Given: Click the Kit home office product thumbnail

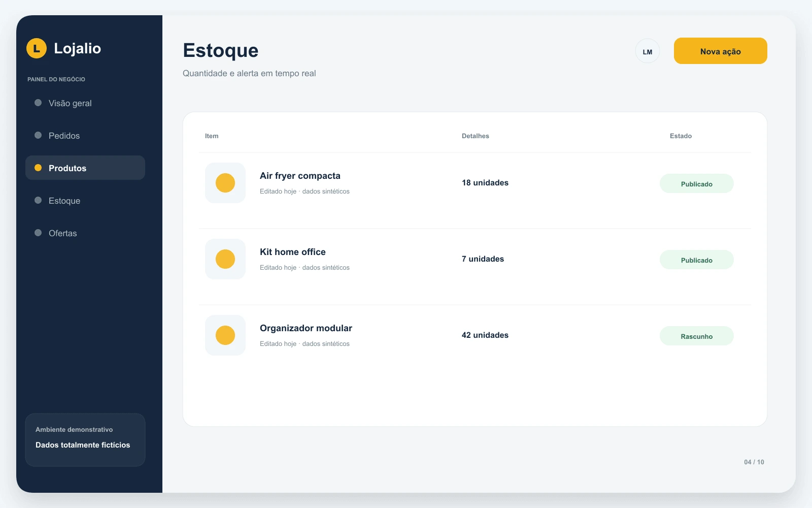Looking at the screenshot, I should 225,259.
